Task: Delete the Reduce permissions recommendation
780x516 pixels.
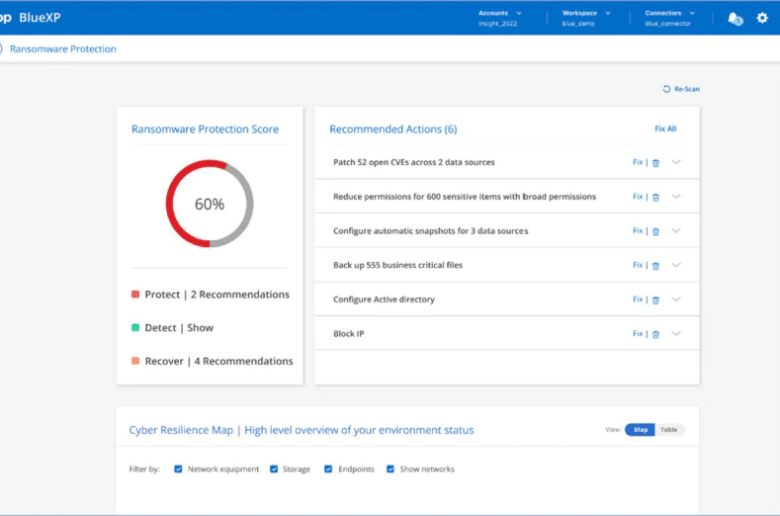Action: tap(656, 197)
